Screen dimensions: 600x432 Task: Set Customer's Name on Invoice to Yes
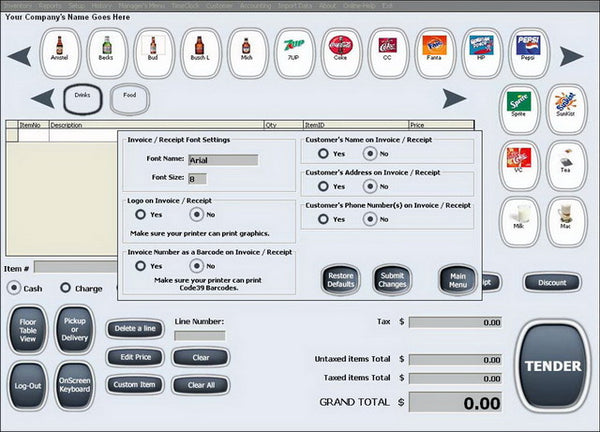click(x=323, y=153)
